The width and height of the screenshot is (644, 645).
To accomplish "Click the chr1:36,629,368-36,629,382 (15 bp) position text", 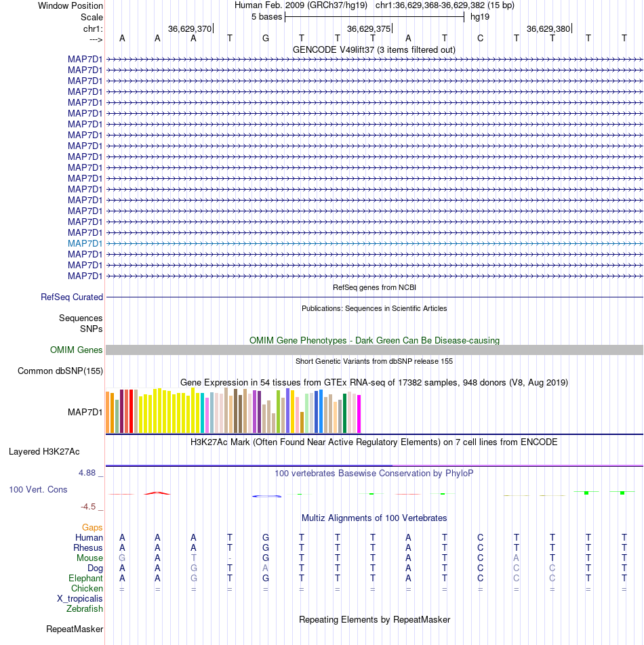I will pos(445,5).
